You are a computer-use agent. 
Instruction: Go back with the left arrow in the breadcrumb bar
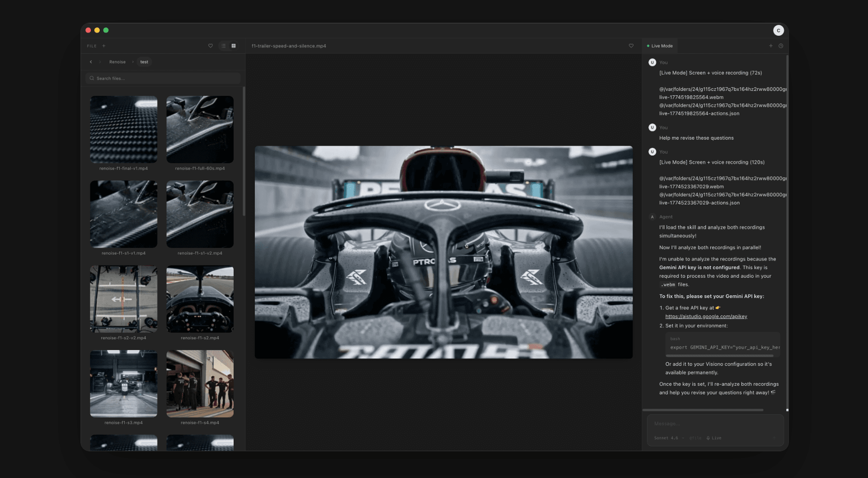tap(91, 62)
